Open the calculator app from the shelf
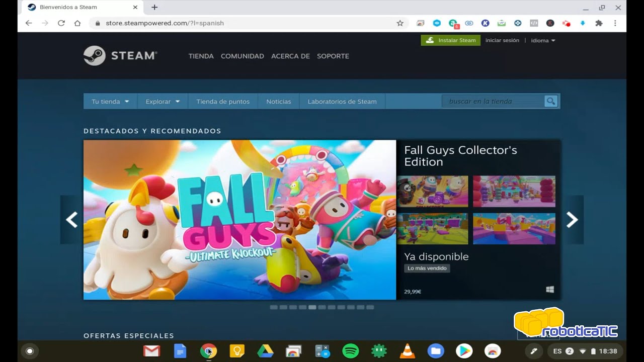Image resolution: width=644 pixels, height=362 pixels. [322, 351]
